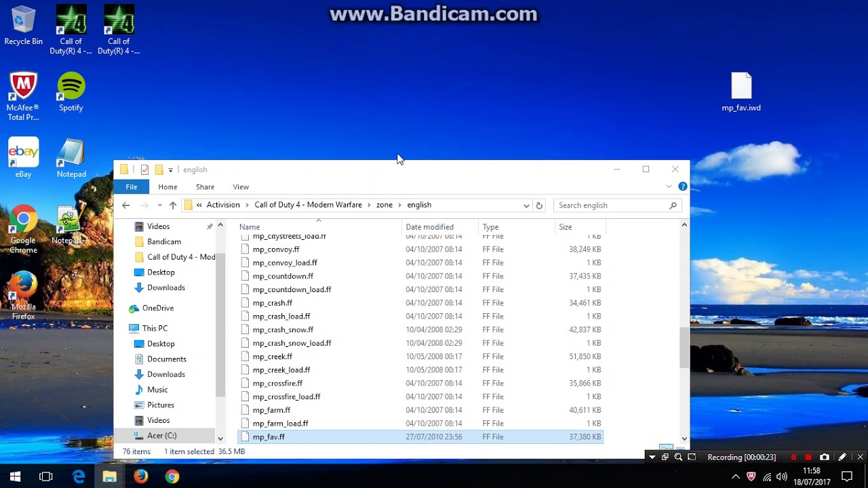Sort files by the Name column header
Viewport: 868px width, 488px height.
pos(319,227)
